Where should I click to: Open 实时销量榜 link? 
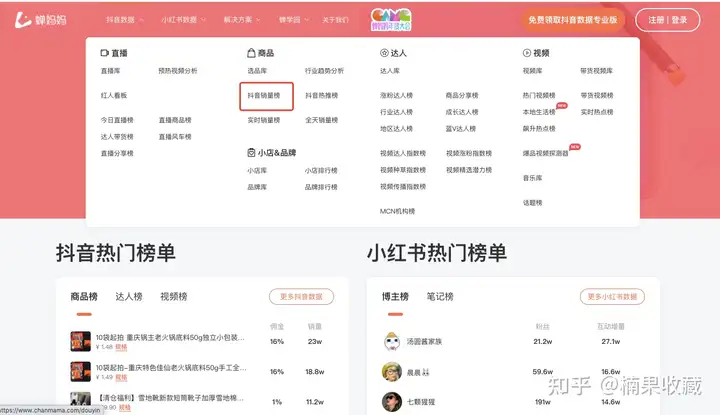[264, 120]
